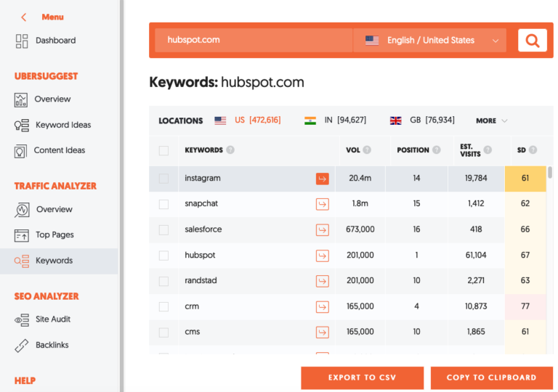Image resolution: width=558 pixels, height=392 pixels.
Task: Click the yellow SD 61 cell for instagram
Action: pyautogui.click(x=525, y=178)
